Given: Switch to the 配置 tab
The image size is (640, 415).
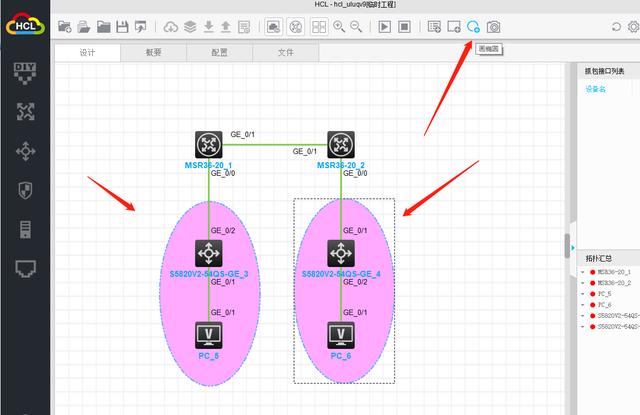Looking at the screenshot, I should [220, 53].
